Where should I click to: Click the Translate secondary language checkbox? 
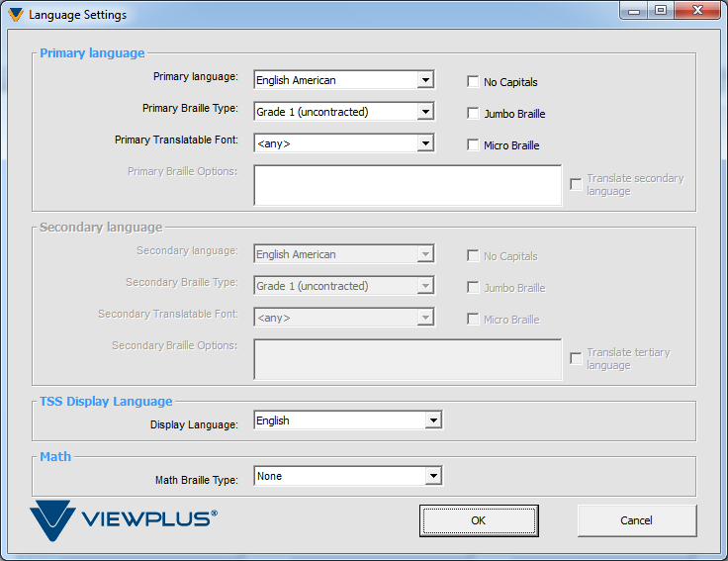pyautogui.click(x=576, y=184)
